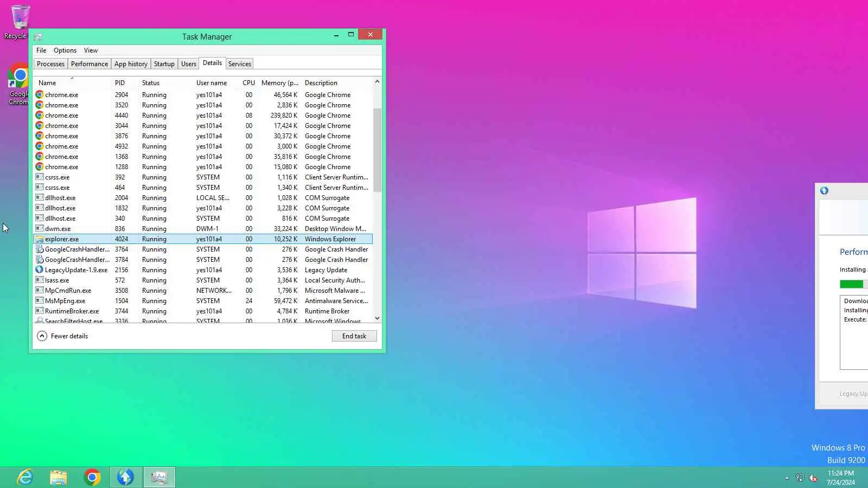The image size is (868, 488).
Task: Click the Legacy Update window title icon
Action: click(x=824, y=191)
